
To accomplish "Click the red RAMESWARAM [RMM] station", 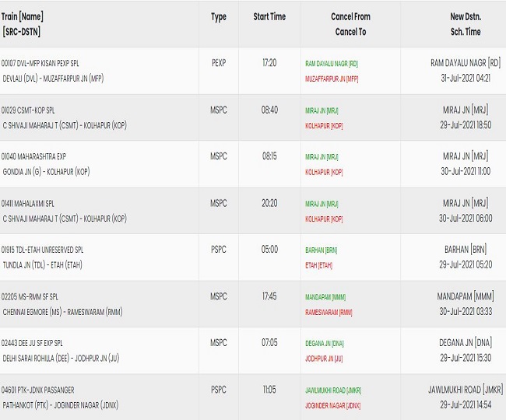I will 329,313.
